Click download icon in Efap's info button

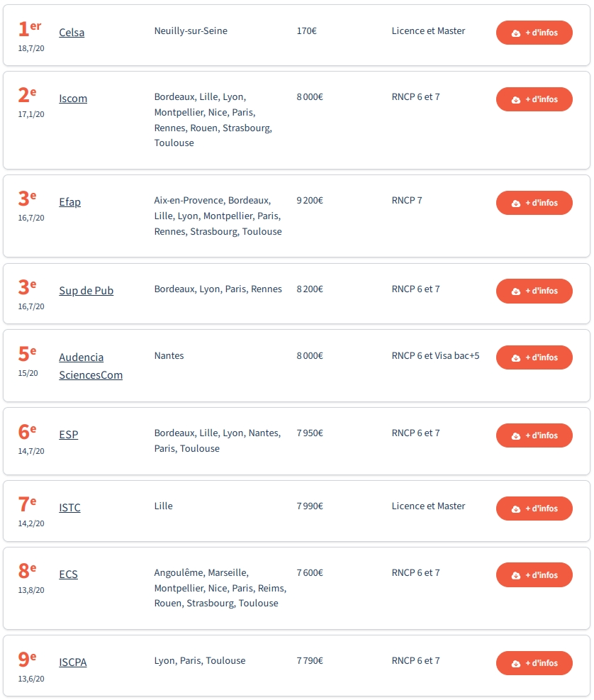[x=516, y=203]
